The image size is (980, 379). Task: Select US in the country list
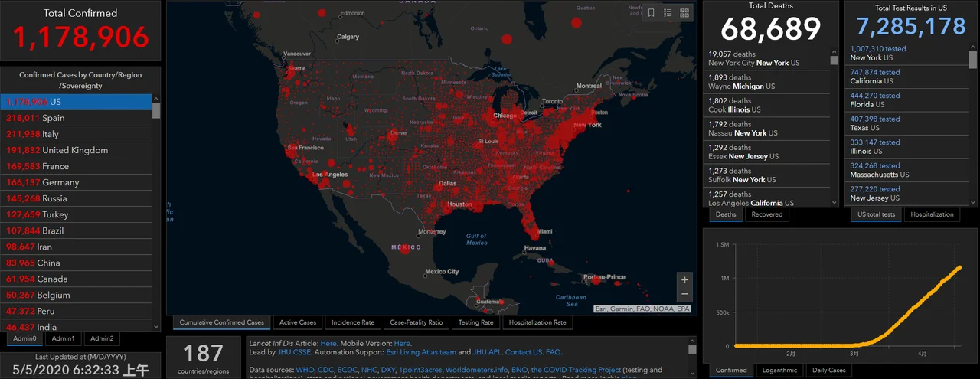point(76,102)
